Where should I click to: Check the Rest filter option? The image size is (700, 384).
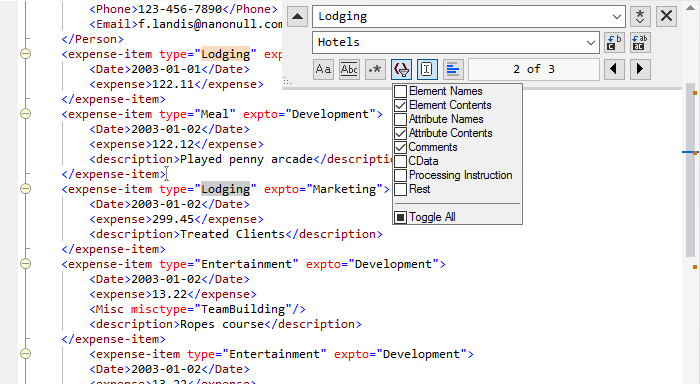400,189
